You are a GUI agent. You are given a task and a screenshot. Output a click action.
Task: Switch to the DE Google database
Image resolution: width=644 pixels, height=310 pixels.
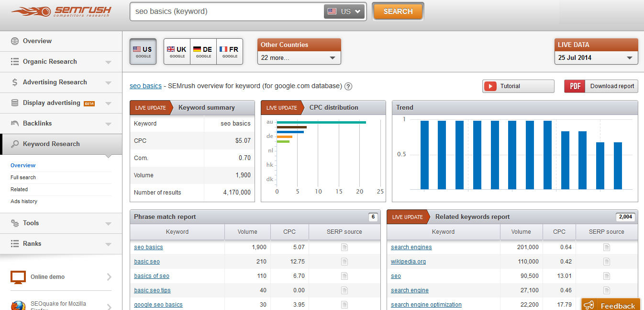coord(203,52)
